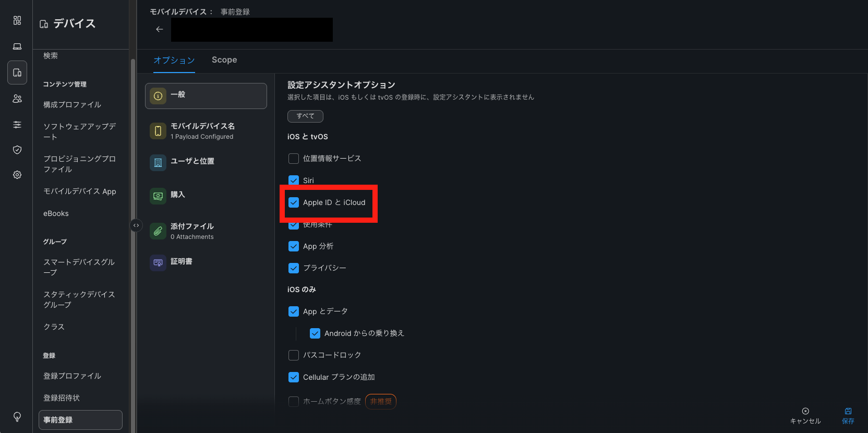Enable the 位置情報サービス checkbox
This screenshot has width=868, height=433.
pos(294,159)
